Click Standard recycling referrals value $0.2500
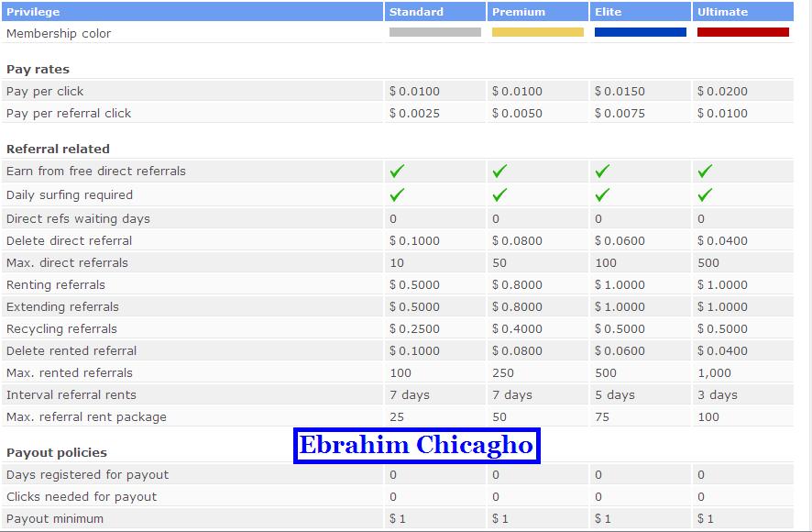 [x=414, y=329]
